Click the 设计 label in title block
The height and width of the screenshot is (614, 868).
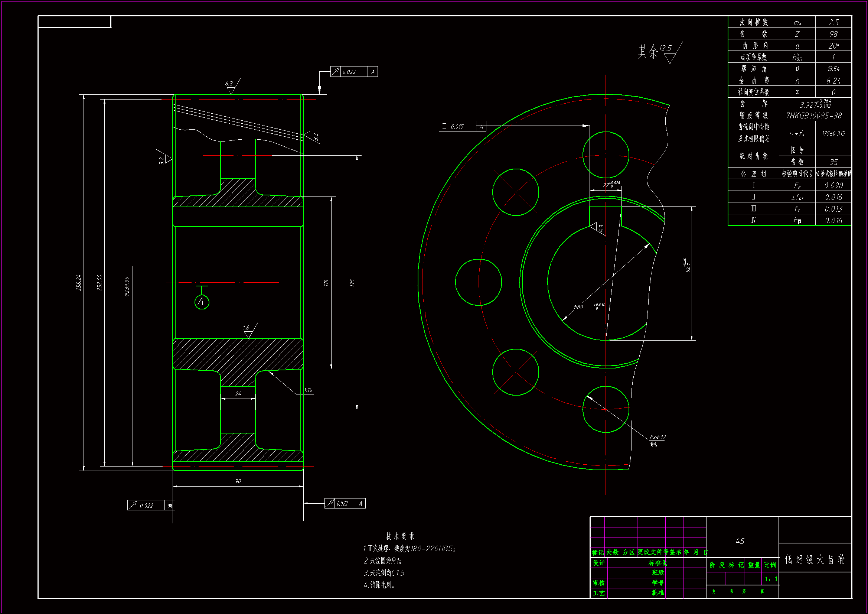pyautogui.click(x=598, y=563)
